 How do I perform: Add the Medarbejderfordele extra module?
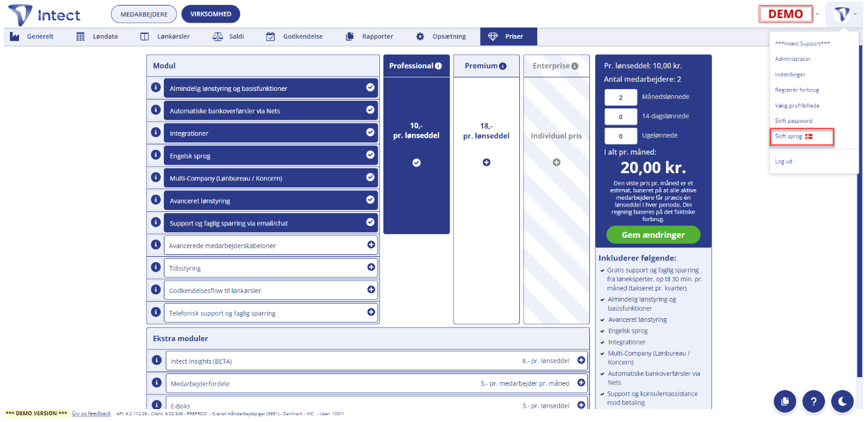(x=581, y=383)
